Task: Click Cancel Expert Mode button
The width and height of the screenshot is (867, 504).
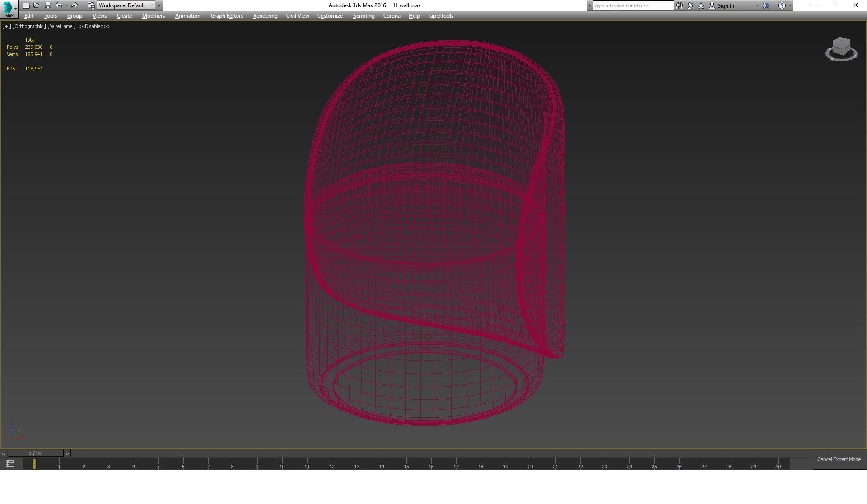Action: coord(839,459)
